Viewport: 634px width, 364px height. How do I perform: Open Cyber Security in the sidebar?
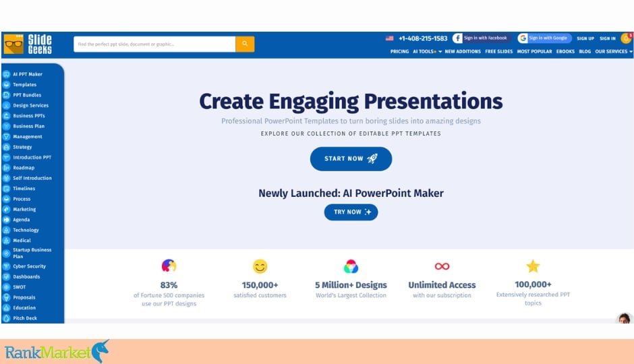[30, 267]
